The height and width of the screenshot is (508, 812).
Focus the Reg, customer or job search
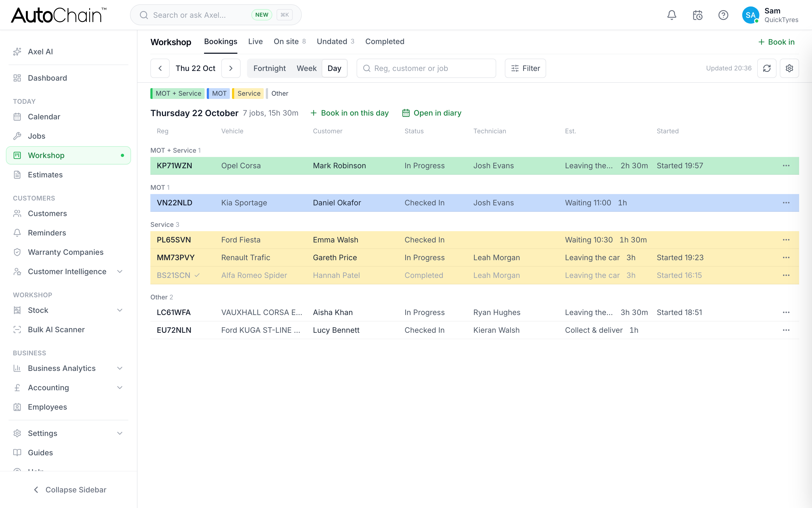[426, 68]
